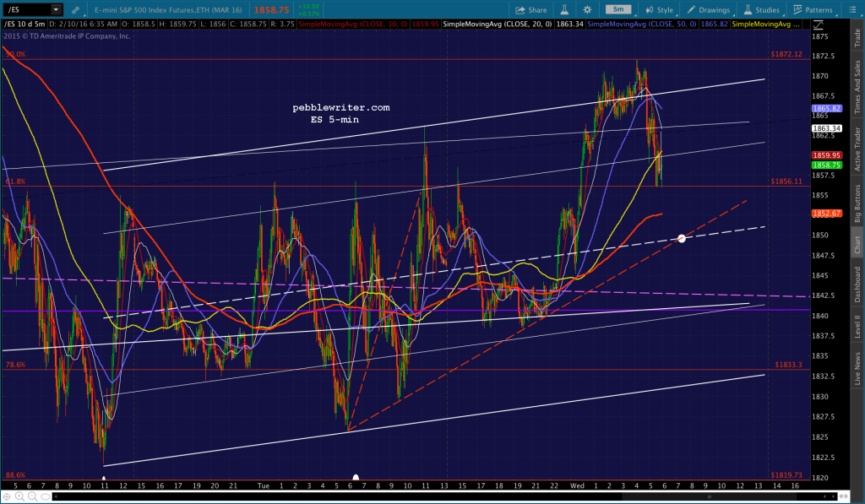The width and height of the screenshot is (865, 504).
Task: Open the Style dropdown
Action: (x=659, y=10)
